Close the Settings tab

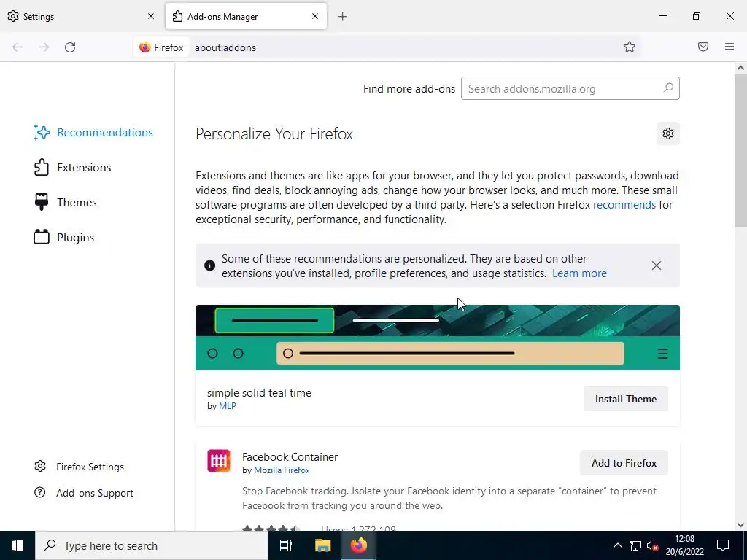tap(151, 16)
